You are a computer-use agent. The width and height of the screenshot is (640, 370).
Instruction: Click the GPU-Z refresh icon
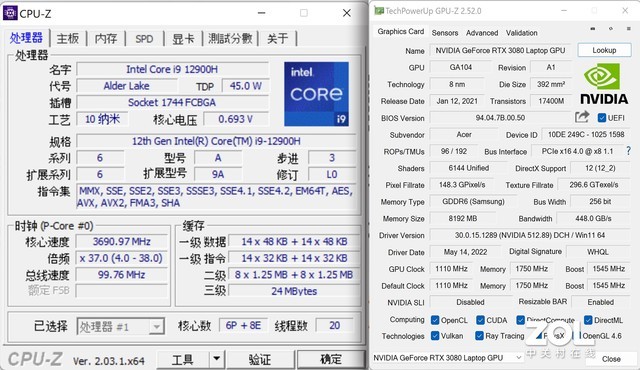coord(611,29)
